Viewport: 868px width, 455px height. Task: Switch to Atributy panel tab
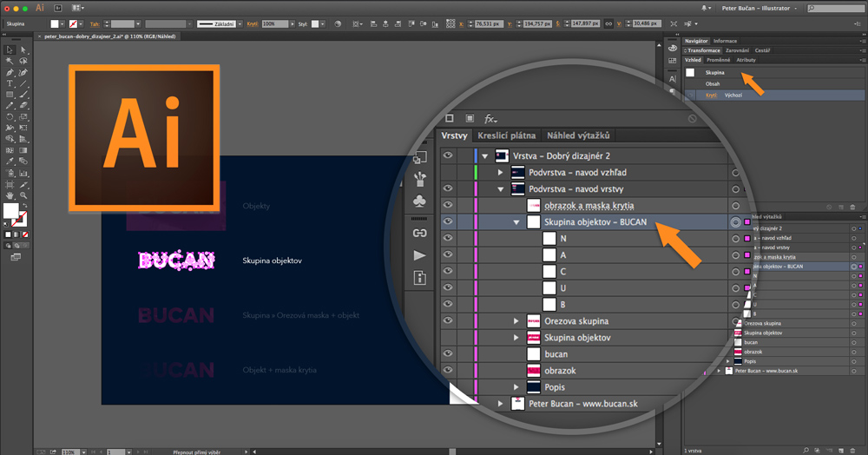(x=746, y=60)
